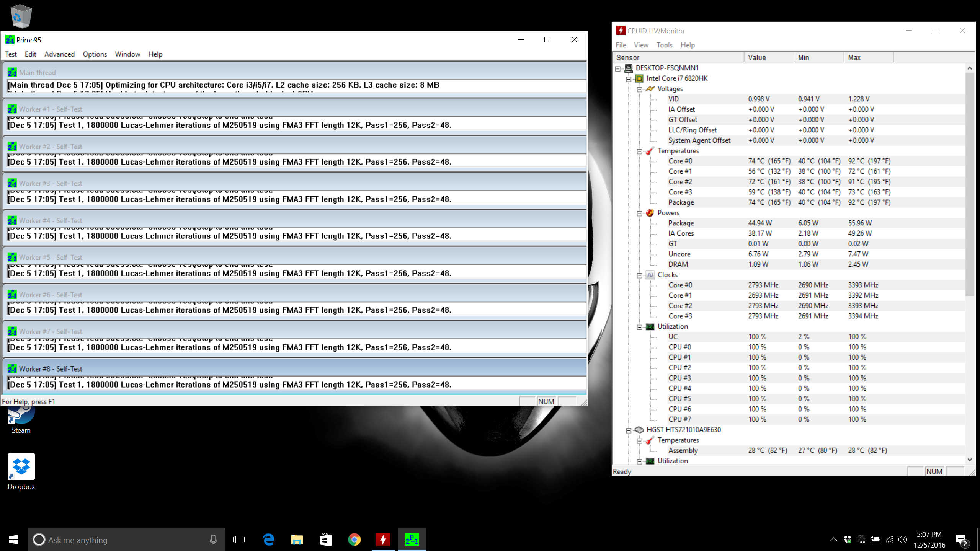Viewport: 980px width, 551px height.
Task: Click the Worker #4 Self-Test icon
Action: 12,221
